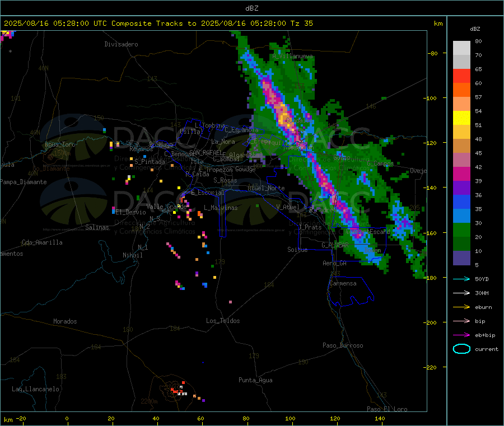Click the 'La_Nora' map label

pos(223,142)
